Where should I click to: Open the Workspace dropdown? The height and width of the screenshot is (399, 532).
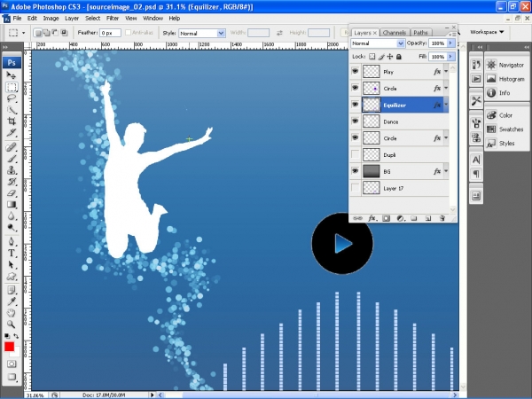click(x=487, y=32)
